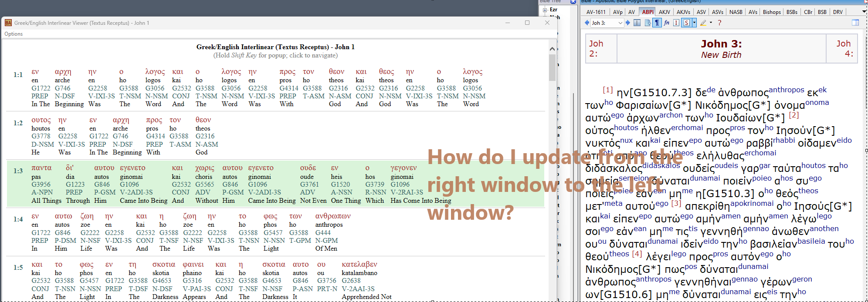Select the Bishops Bible tab
This screenshot has height=302, width=868.
click(x=772, y=12)
